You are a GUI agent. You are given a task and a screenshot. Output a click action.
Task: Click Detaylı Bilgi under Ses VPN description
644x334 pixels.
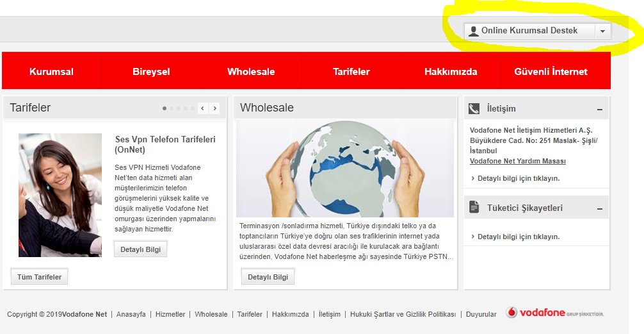pyautogui.click(x=140, y=249)
